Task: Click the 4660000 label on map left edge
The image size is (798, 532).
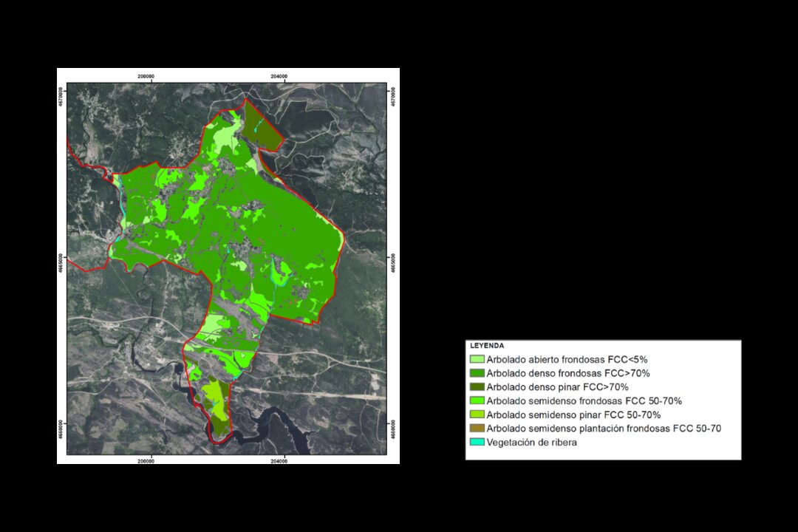Action: click(62, 430)
